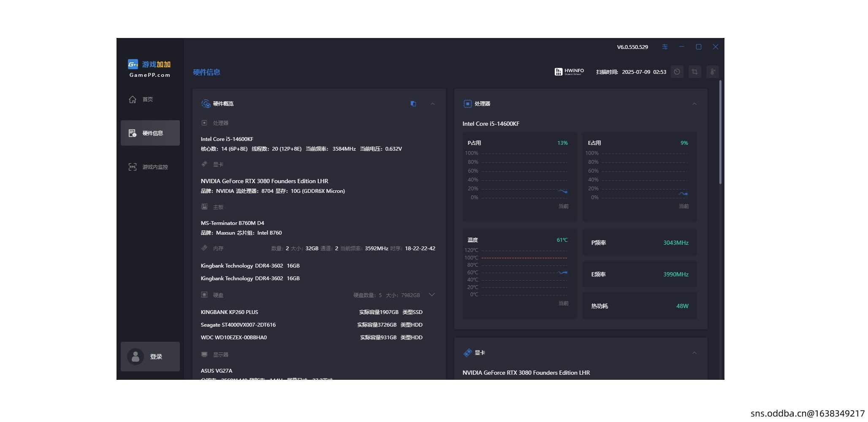
Task: Click the 显卡 graphics card icon in right panel
Action: [x=467, y=353]
